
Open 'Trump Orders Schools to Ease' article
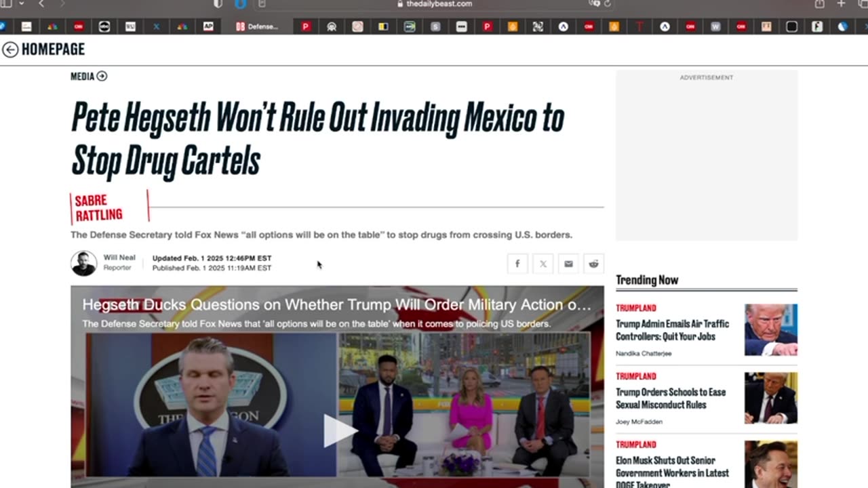point(671,399)
